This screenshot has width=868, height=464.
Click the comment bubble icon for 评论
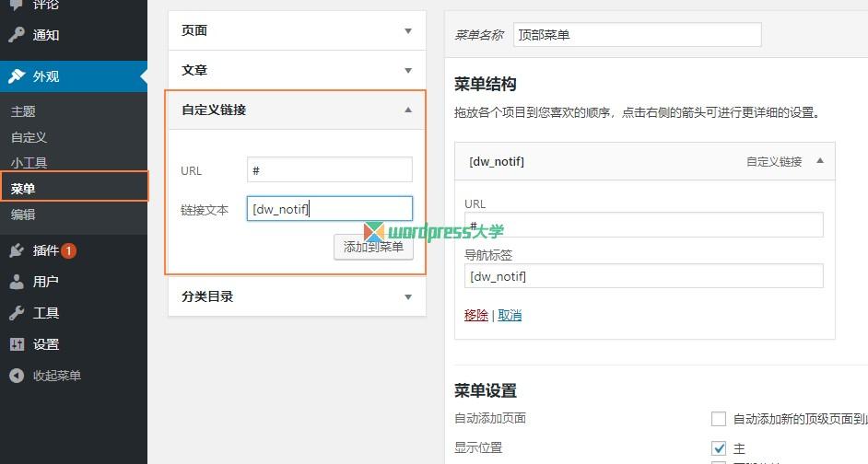[x=17, y=5]
